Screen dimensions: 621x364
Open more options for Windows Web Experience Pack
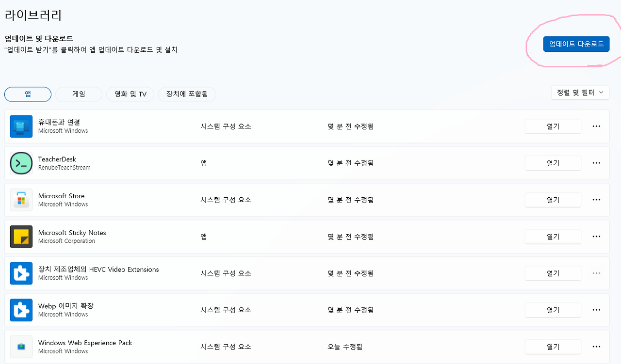point(596,347)
